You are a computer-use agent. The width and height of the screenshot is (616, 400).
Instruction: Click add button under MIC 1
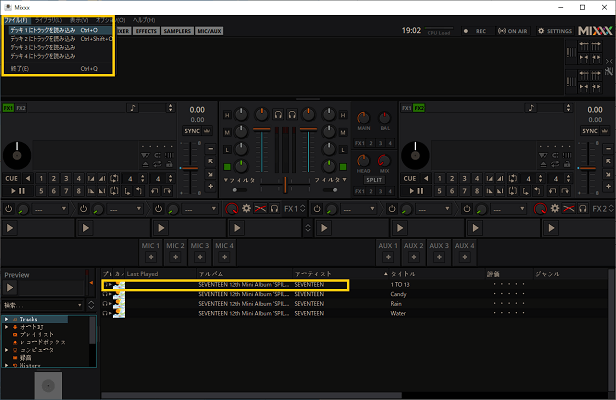pyautogui.click(x=151, y=257)
